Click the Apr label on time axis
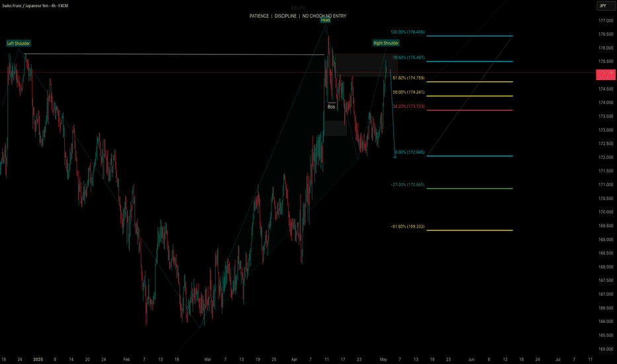The height and width of the screenshot is (364, 617). (x=295, y=359)
